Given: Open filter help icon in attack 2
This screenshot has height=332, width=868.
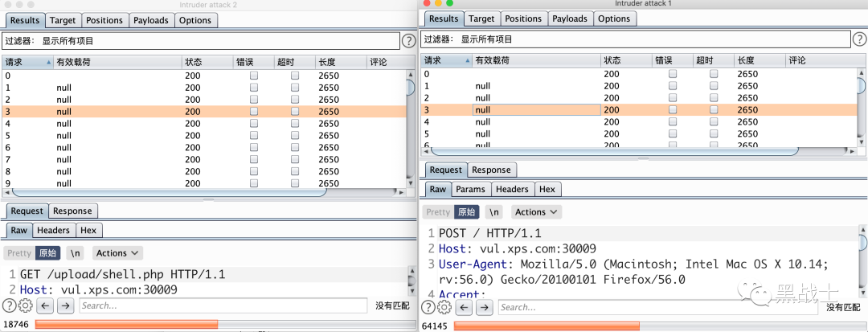Looking at the screenshot, I should coord(408,40).
